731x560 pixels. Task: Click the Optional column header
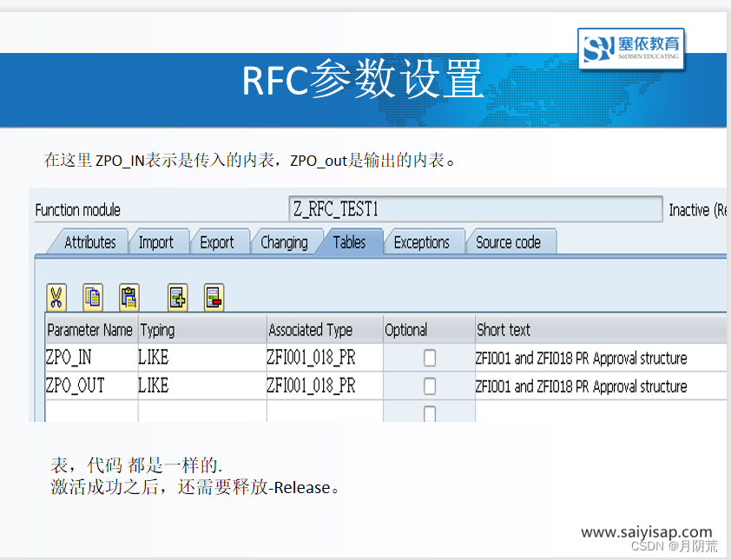point(430,330)
